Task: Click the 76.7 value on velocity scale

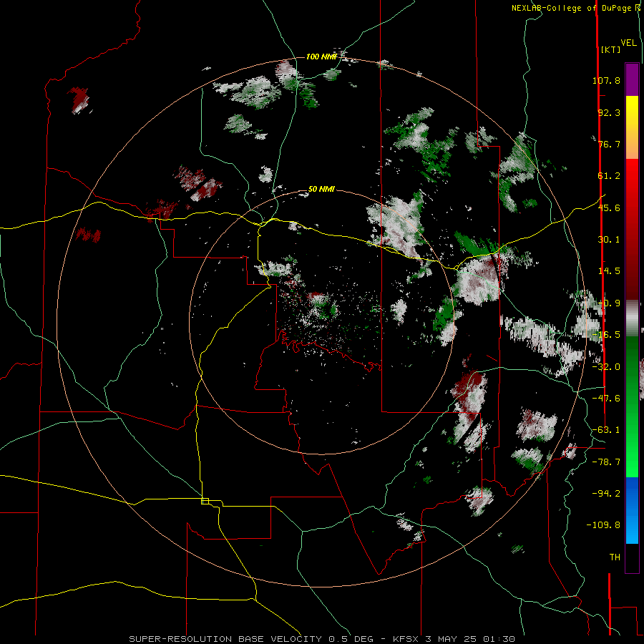Action: coord(609,144)
